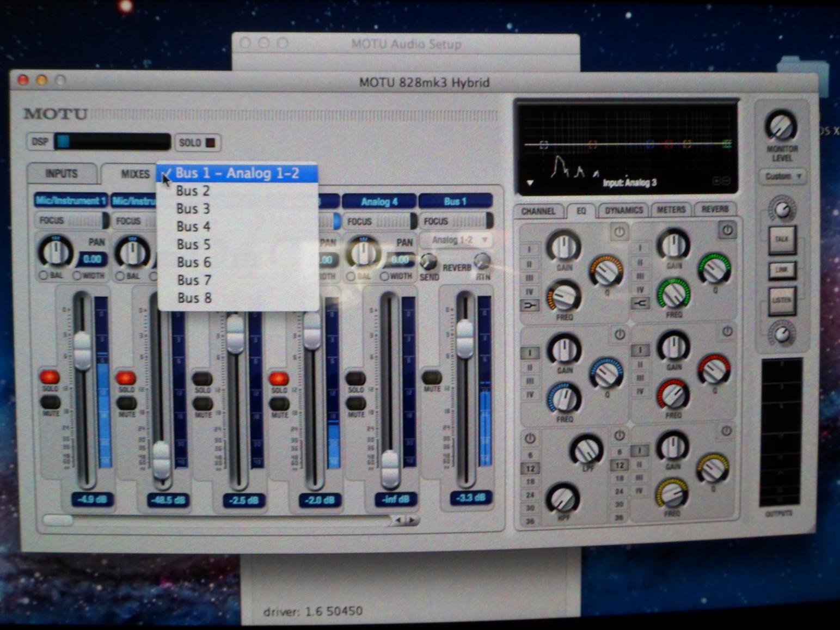Unsolo the Mic/Instrument 1 channel
The width and height of the screenshot is (840, 630).
[x=50, y=377]
